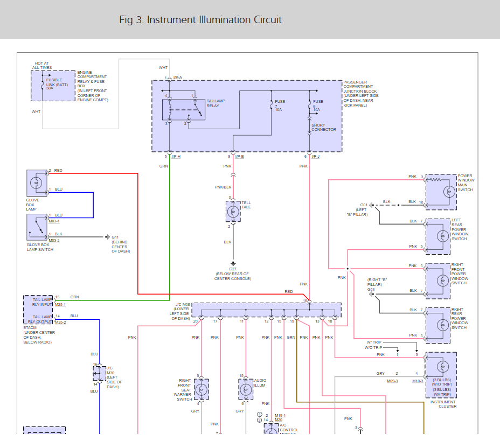Click the short connector label
The height and width of the screenshot is (448, 500).
point(324,128)
